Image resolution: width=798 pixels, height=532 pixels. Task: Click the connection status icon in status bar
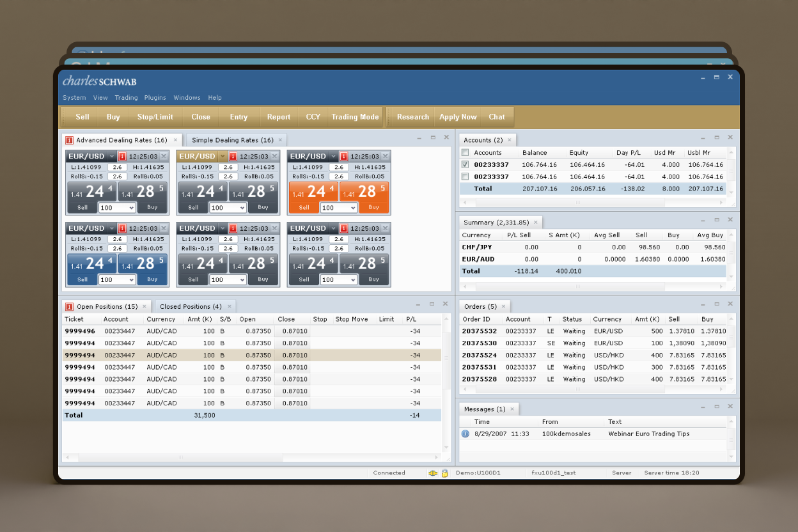[433, 473]
